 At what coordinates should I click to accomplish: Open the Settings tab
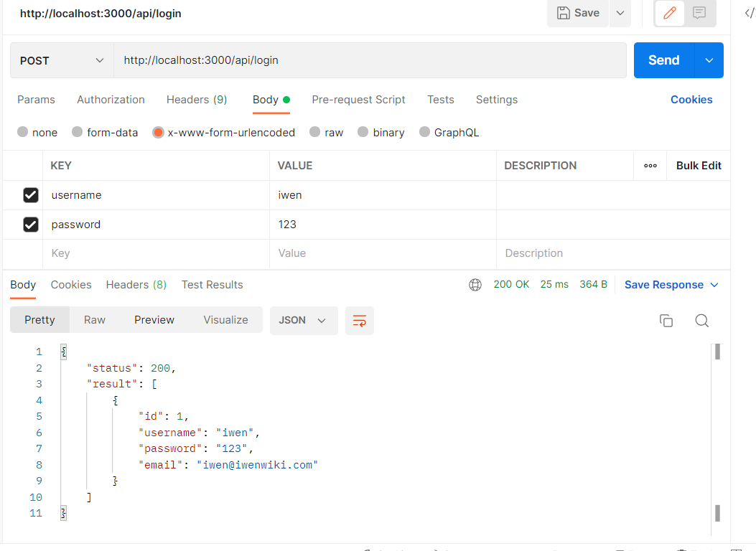(497, 100)
